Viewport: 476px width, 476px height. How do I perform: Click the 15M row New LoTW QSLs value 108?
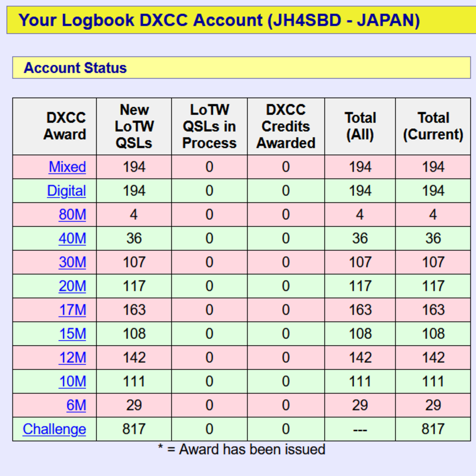tap(134, 334)
